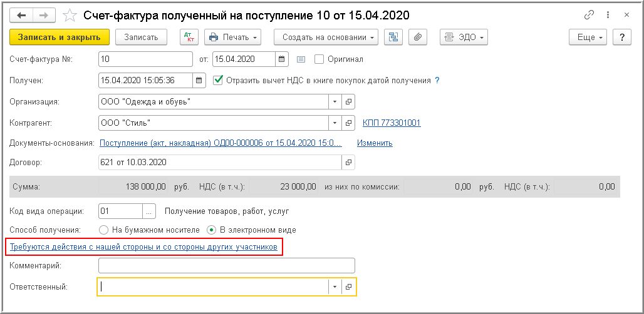Add document to favorites with star icon

coord(70,14)
